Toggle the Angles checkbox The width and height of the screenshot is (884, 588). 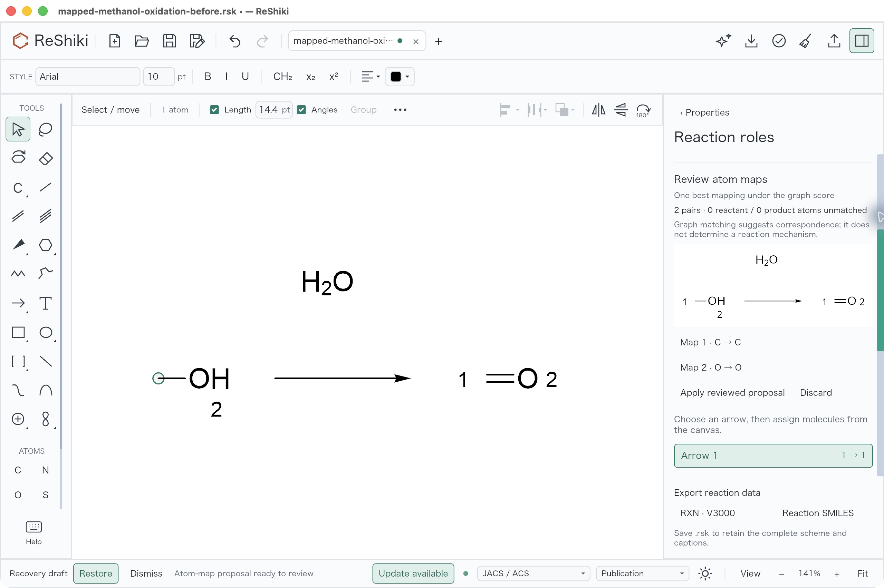(x=301, y=110)
